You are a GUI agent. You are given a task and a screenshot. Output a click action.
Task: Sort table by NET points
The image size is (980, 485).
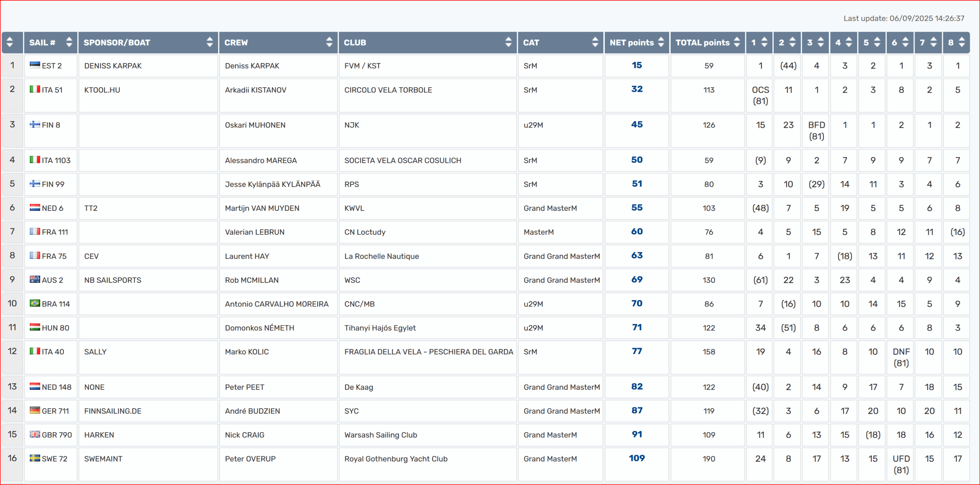click(x=661, y=42)
